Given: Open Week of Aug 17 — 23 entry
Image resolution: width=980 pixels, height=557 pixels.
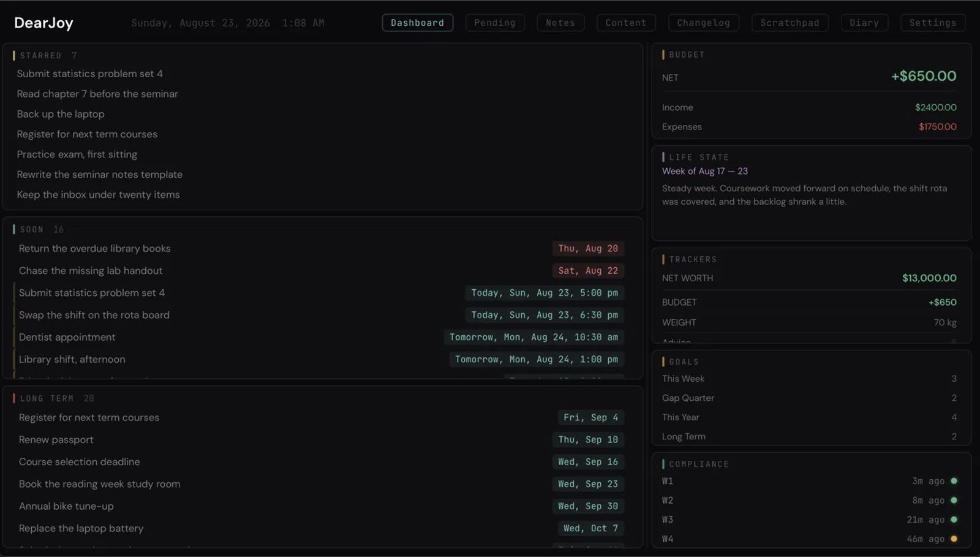Looking at the screenshot, I should coord(705,171).
